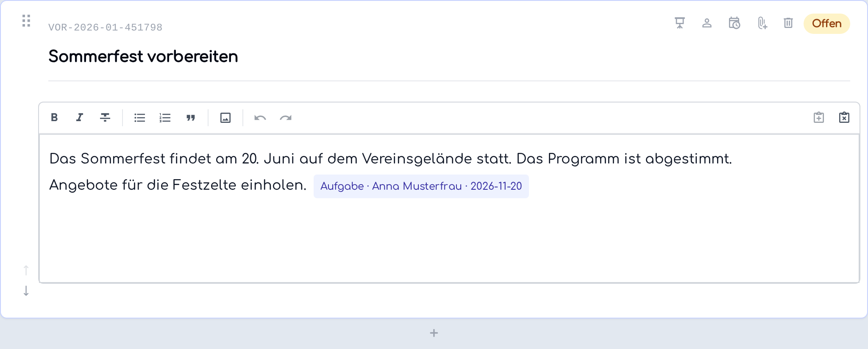Undo the last edit
Viewport: 868px width, 349px height.
tap(260, 118)
